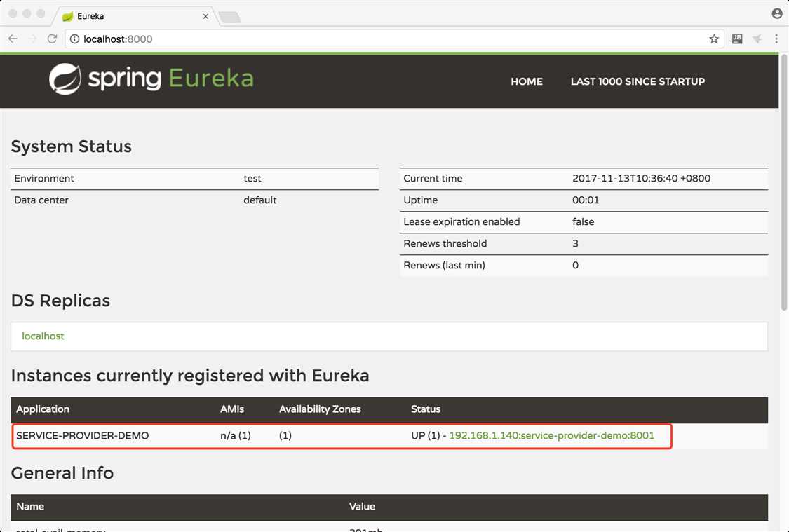Go to HOME in Eureka navigation
The width and height of the screenshot is (789, 532).
pyautogui.click(x=526, y=81)
